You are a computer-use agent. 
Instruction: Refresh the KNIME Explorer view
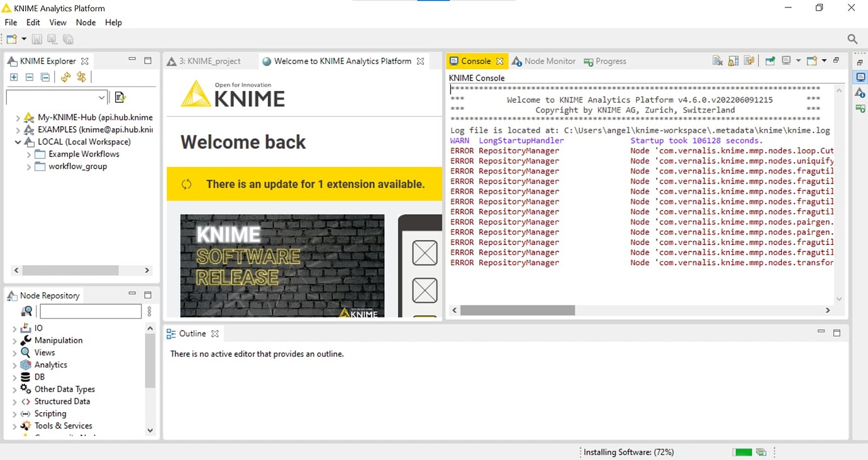66,77
